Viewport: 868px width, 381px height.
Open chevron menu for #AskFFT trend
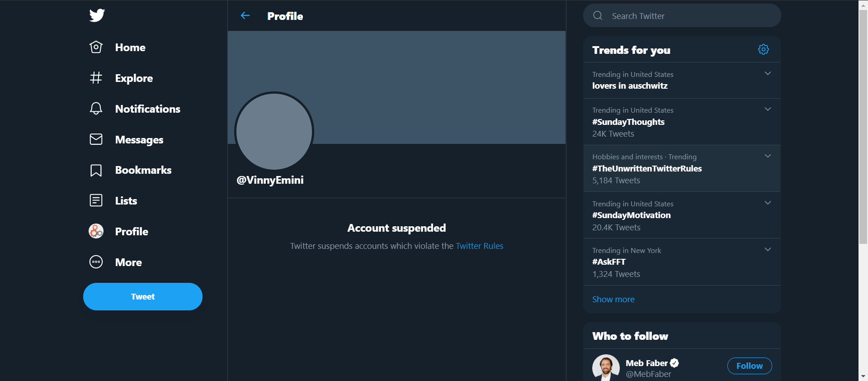click(767, 249)
